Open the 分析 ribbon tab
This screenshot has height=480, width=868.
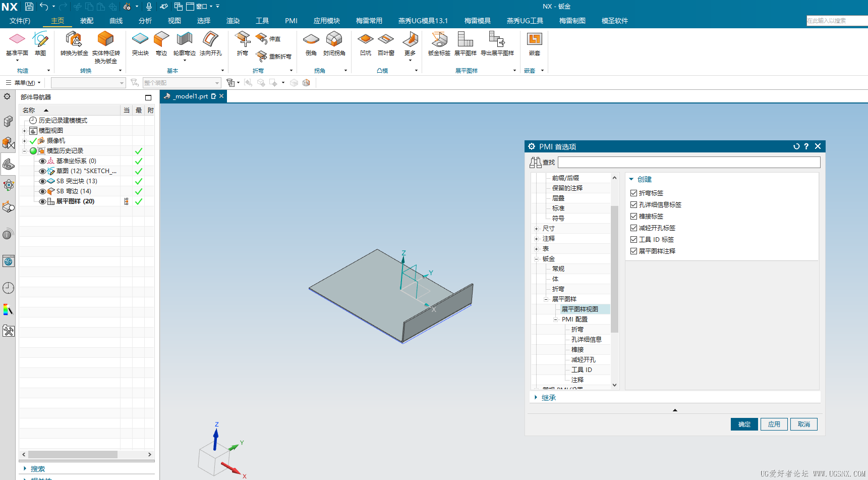145,21
